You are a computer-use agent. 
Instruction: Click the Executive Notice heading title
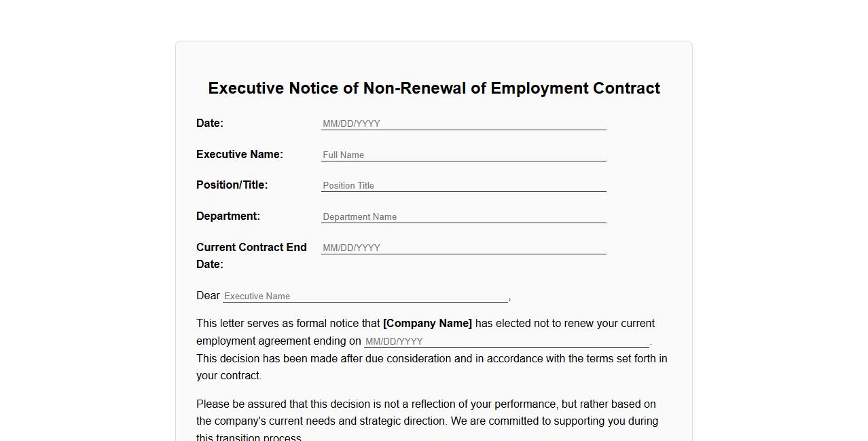434,88
